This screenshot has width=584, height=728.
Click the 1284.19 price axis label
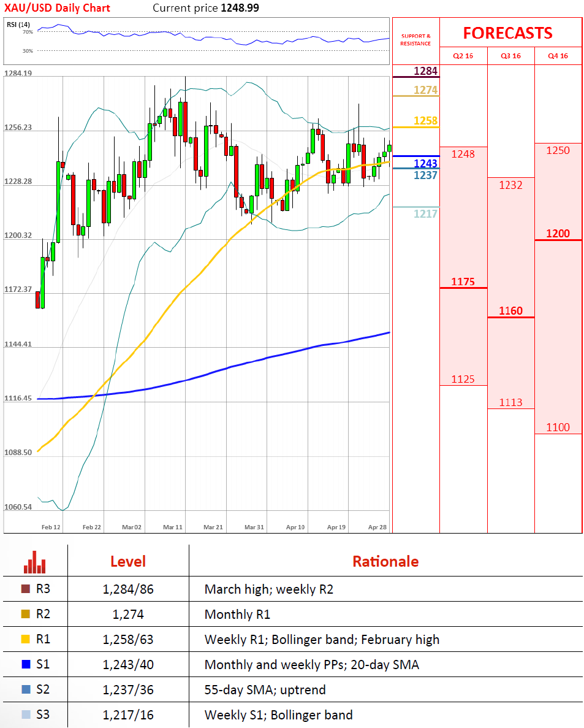[x=18, y=73]
